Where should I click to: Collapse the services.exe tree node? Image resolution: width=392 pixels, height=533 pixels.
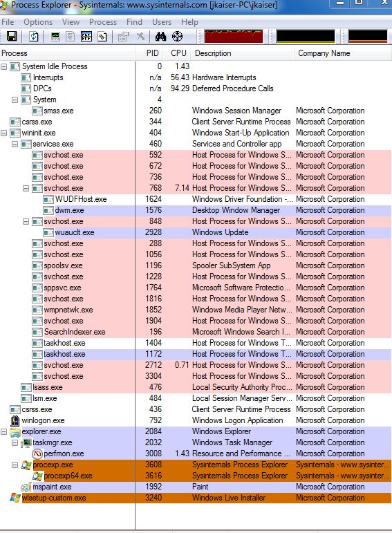15,144
